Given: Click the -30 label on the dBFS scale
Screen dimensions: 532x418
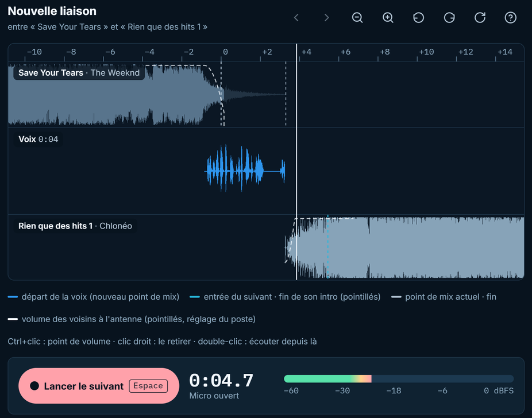Looking at the screenshot, I should tap(342, 391).
